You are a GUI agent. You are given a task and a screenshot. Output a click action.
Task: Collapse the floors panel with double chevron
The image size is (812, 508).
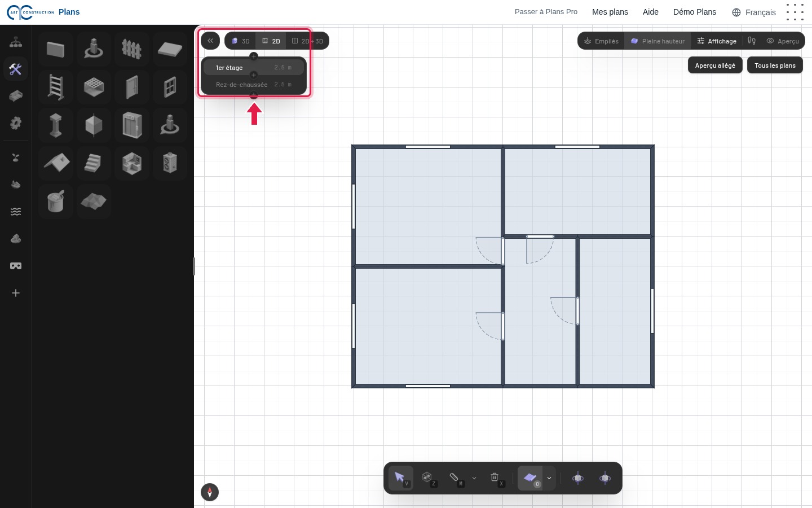click(210, 41)
